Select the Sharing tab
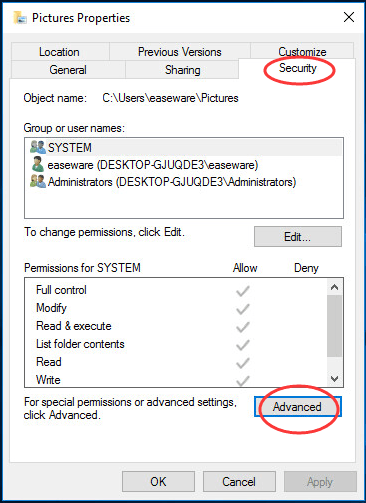 tap(182, 70)
